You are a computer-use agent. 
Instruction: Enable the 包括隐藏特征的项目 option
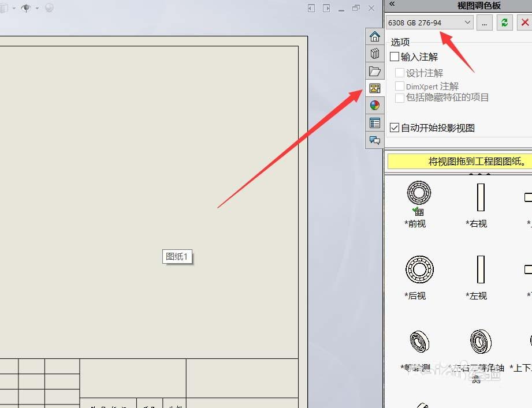(x=400, y=98)
